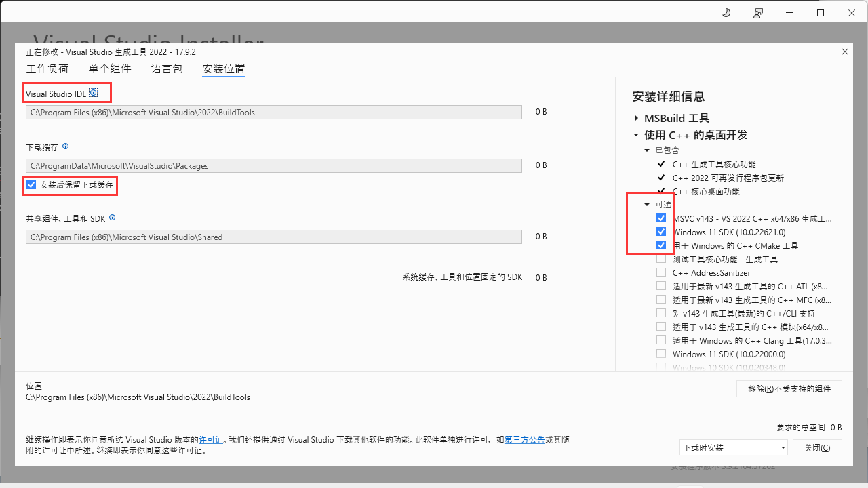
Task: Collapse 使用 C++ 的桌面开发 section
Action: pos(636,135)
